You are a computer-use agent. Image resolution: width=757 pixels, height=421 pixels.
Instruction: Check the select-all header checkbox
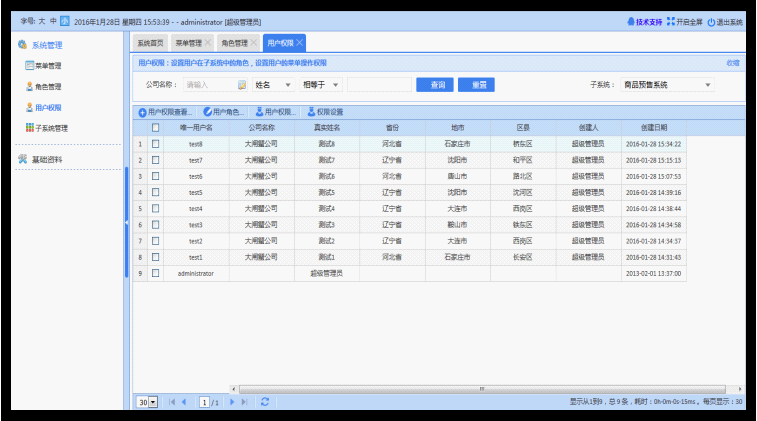[x=155, y=127]
